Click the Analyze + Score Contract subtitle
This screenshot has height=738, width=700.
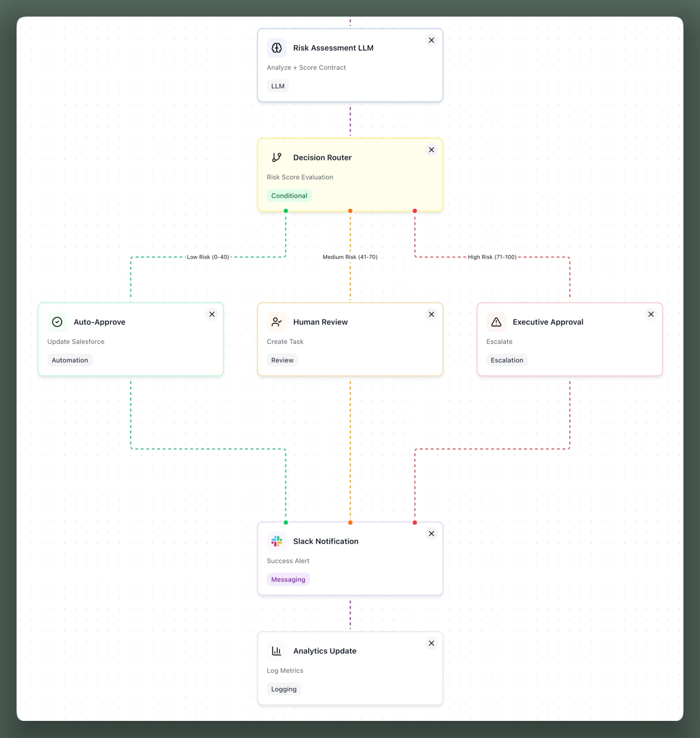click(x=306, y=68)
